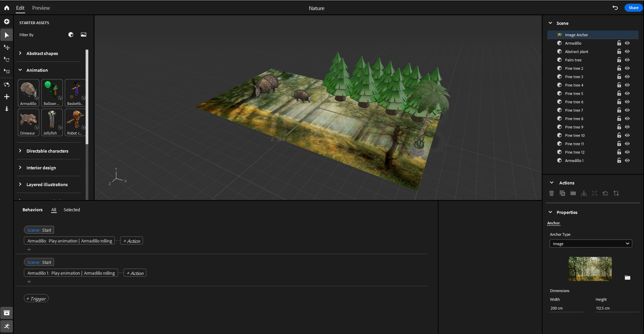Click the Home icon in top bar

7,8
